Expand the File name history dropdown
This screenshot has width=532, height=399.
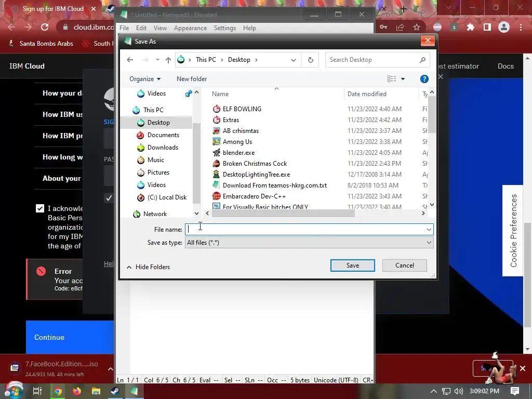click(x=429, y=230)
